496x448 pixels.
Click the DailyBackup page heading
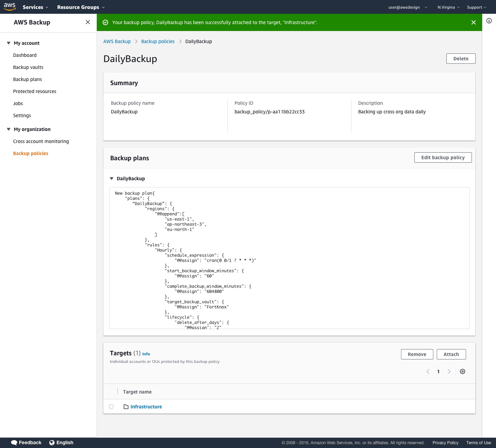130,59
